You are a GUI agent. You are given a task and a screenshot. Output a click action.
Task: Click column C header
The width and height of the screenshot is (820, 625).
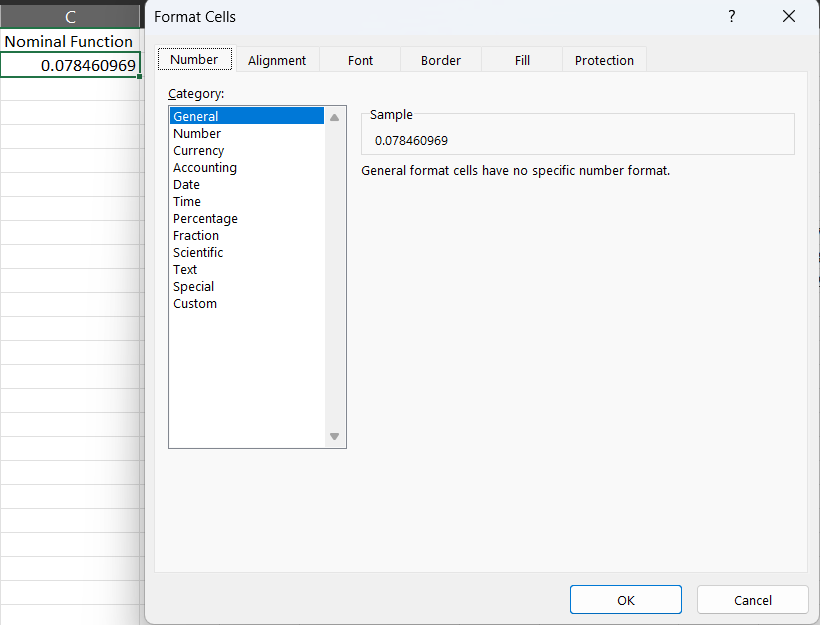point(70,17)
